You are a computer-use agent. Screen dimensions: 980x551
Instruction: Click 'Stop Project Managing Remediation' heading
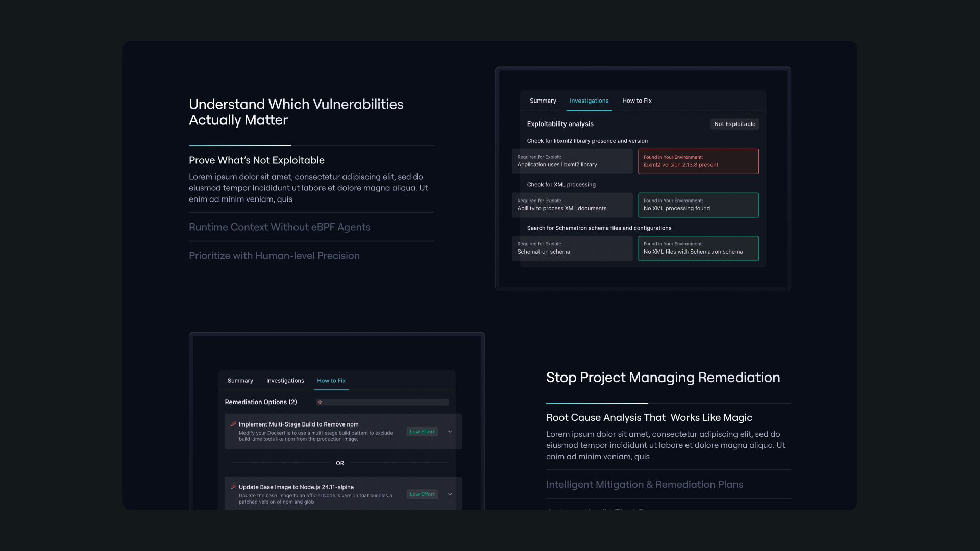(663, 378)
